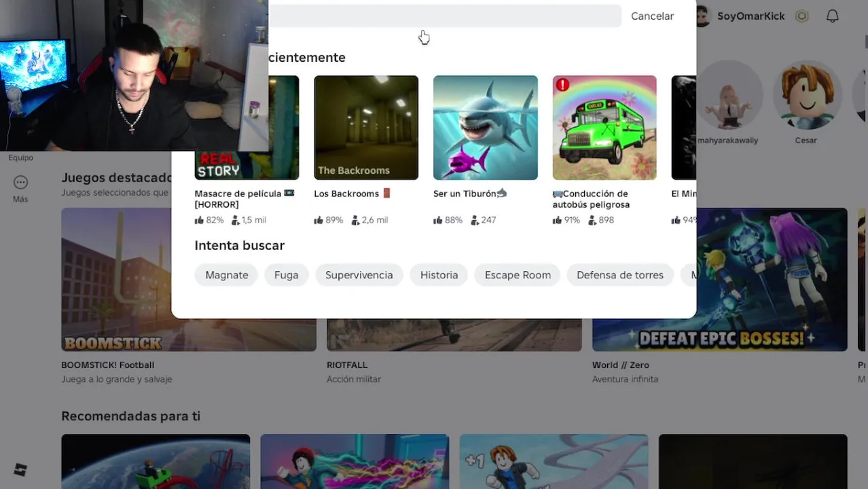Click the 89% rating on Los Backrooms

(x=328, y=220)
